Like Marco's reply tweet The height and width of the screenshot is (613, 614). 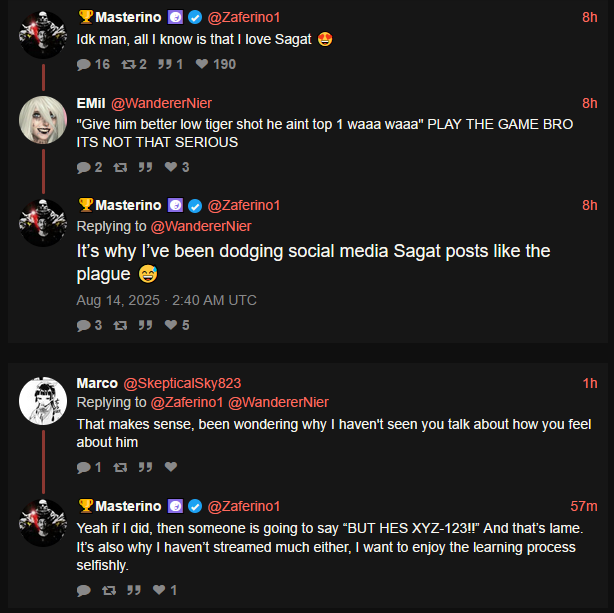point(170,467)
